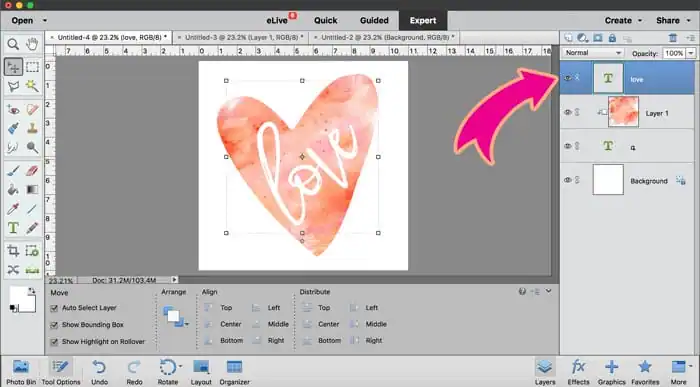Image resolution: width=700 pixels, height=387 pixels.
Task: Open the status bar info arrow
Action: pyautogui.click(x=174, y=280)
